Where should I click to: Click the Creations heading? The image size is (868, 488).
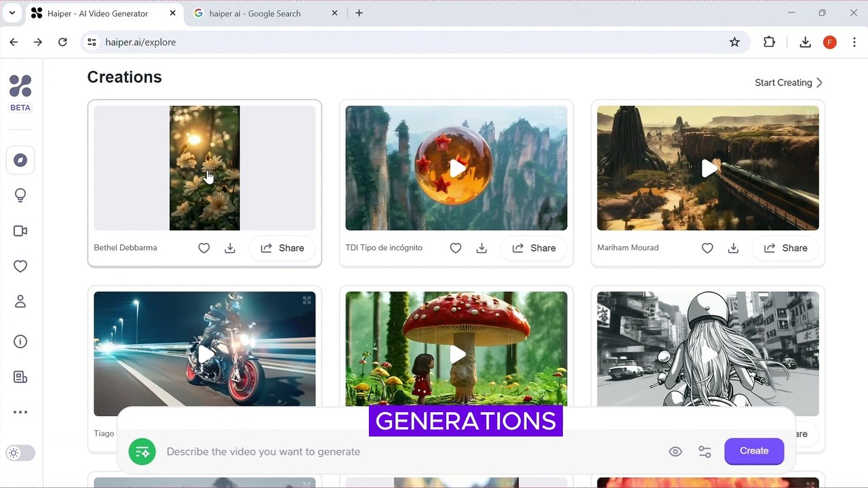(125, 77)
